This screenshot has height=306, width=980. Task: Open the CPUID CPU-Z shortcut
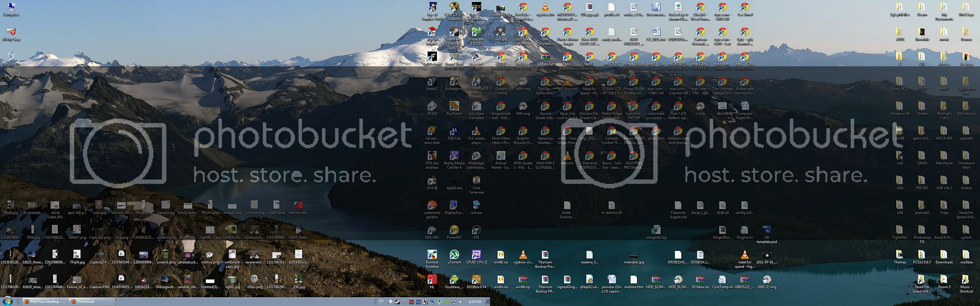coord(476,255)
